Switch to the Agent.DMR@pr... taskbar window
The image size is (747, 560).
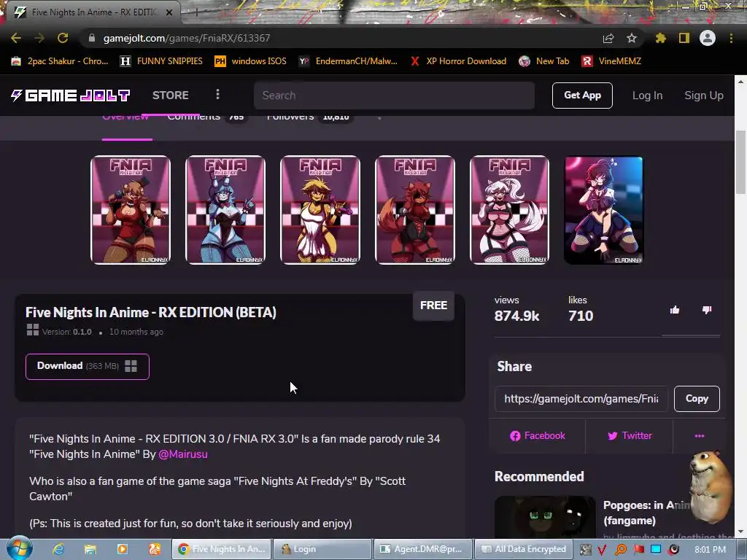click(423, 549)
